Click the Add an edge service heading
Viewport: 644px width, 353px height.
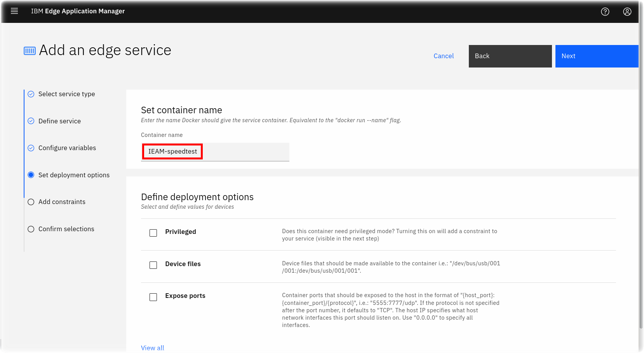[x=105, y=50]
